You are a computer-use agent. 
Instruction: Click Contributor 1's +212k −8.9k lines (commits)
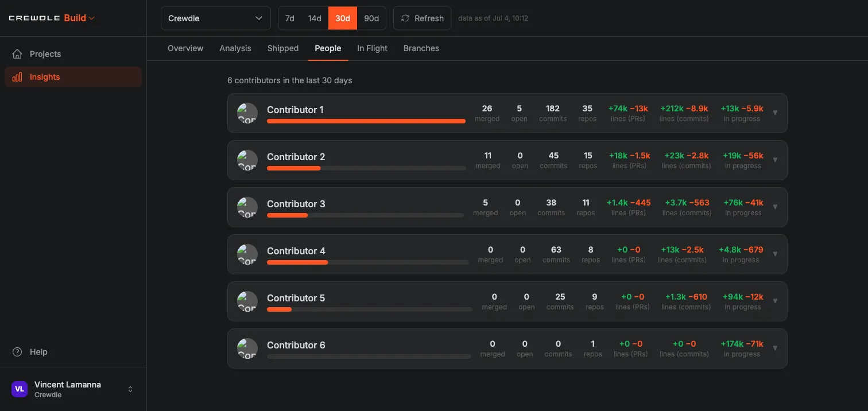684,108
